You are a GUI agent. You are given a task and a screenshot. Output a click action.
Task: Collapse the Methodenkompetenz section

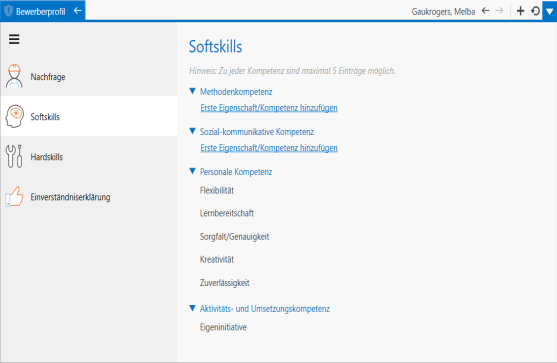[x=193, y=91]
